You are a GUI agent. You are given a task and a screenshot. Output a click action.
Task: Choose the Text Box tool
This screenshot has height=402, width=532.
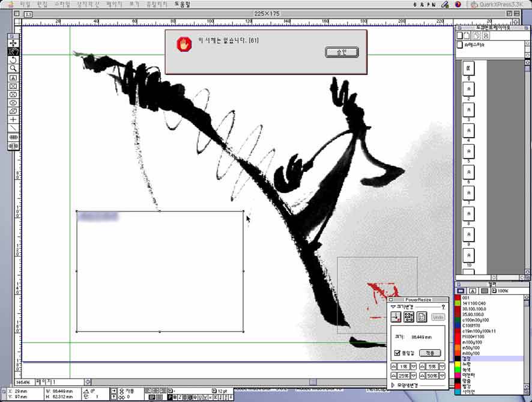coord(13,78)
